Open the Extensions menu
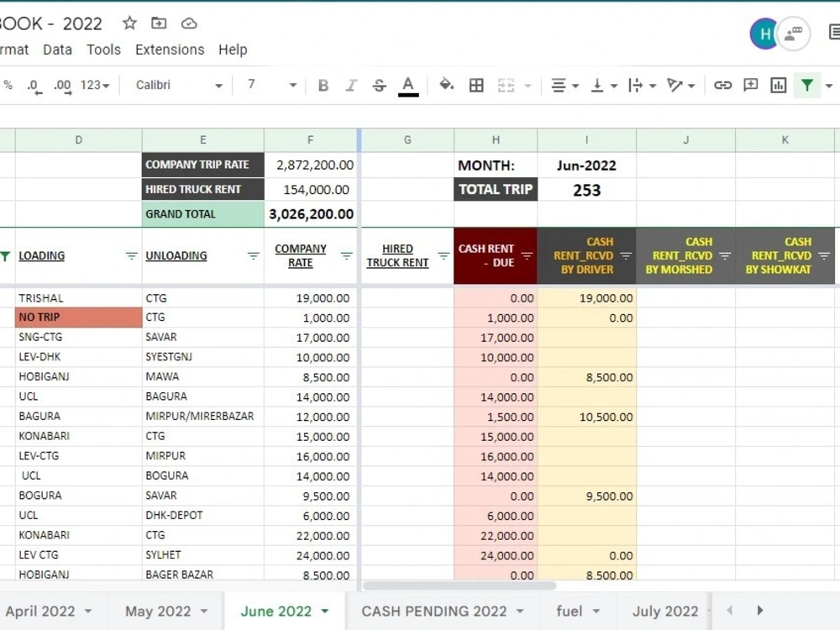 point(170,50)
